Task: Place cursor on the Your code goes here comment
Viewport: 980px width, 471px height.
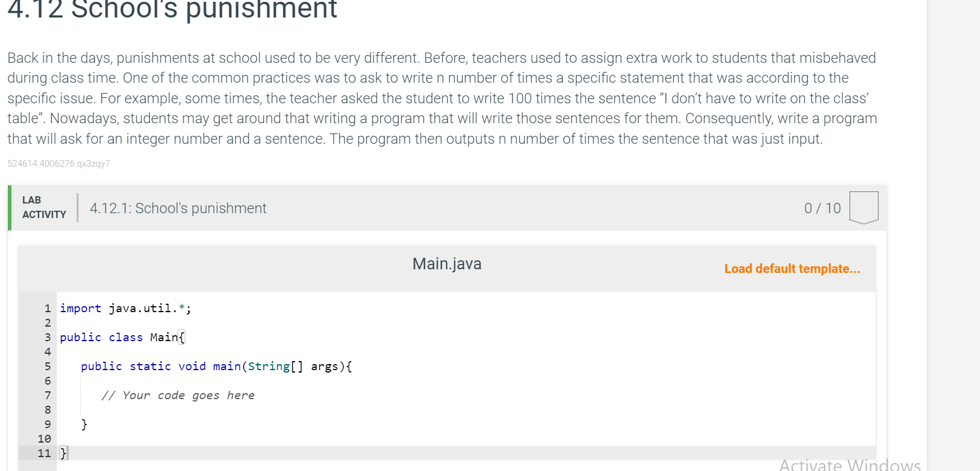Action: click(x=178, y=395)
